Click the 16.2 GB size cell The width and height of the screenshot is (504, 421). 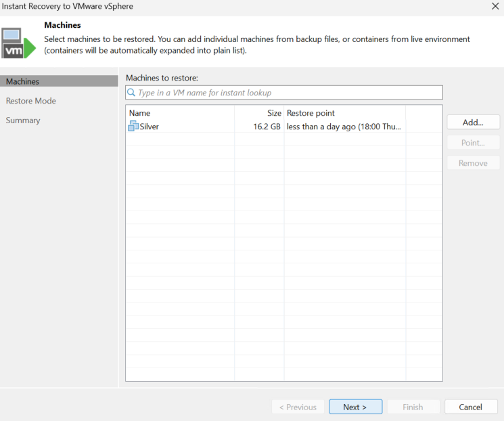tap(267, 127)
